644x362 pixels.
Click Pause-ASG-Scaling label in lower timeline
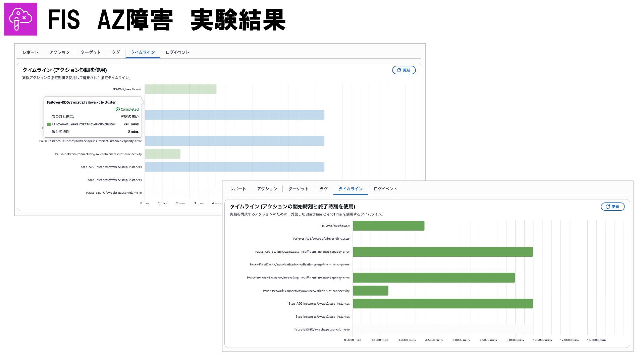pos(302,252)
